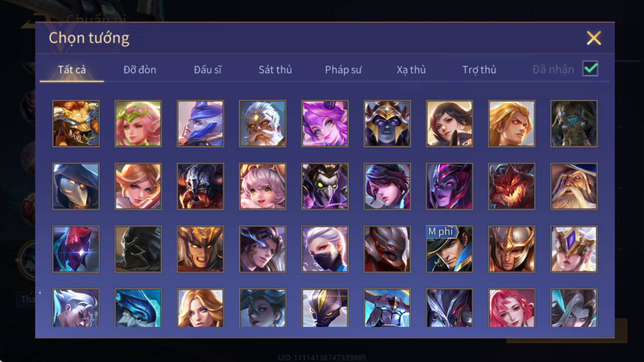Image resolution: width=644 pixels, height=362 pixels.
Task: Filter heroes by Sát thủ
Action: [x=275, y=70]
